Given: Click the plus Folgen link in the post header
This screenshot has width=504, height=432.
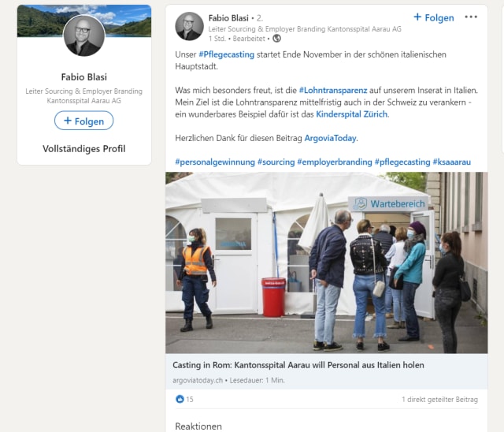Looking at the screenshot, I should [434, 17].
